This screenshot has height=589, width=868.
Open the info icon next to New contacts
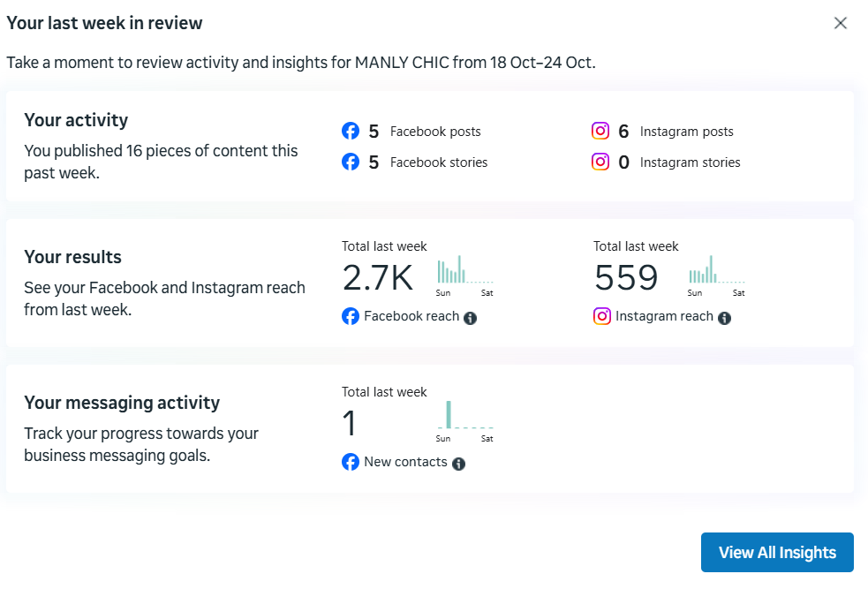click(x=458, y=464)
